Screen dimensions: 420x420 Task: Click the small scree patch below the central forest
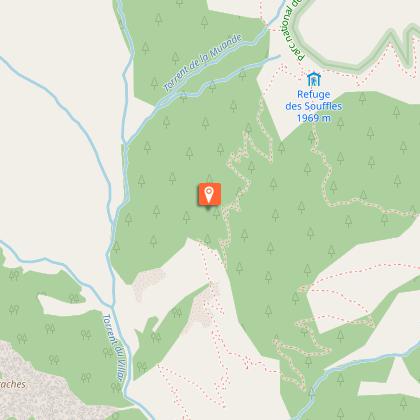[149, 282]
